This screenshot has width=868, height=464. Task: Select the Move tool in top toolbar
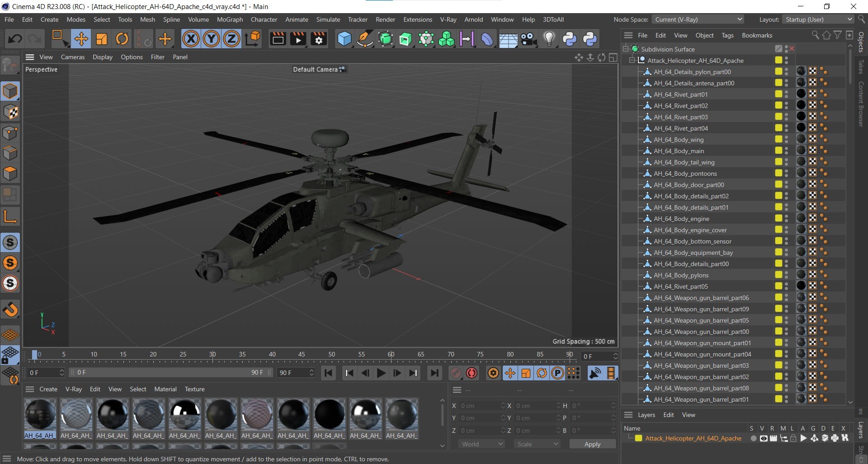[x=81, y=39]
